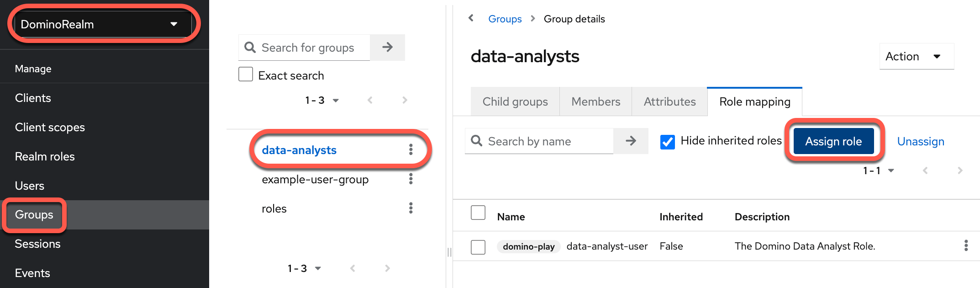
Task: Check the select-all roles checkbox
Action: click(478, 213)
